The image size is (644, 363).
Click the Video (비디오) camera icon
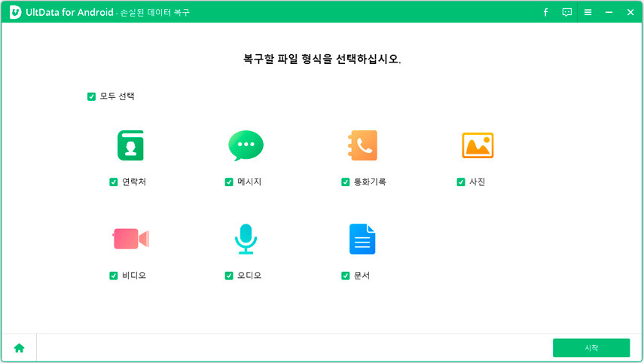(x=130, y=239)
